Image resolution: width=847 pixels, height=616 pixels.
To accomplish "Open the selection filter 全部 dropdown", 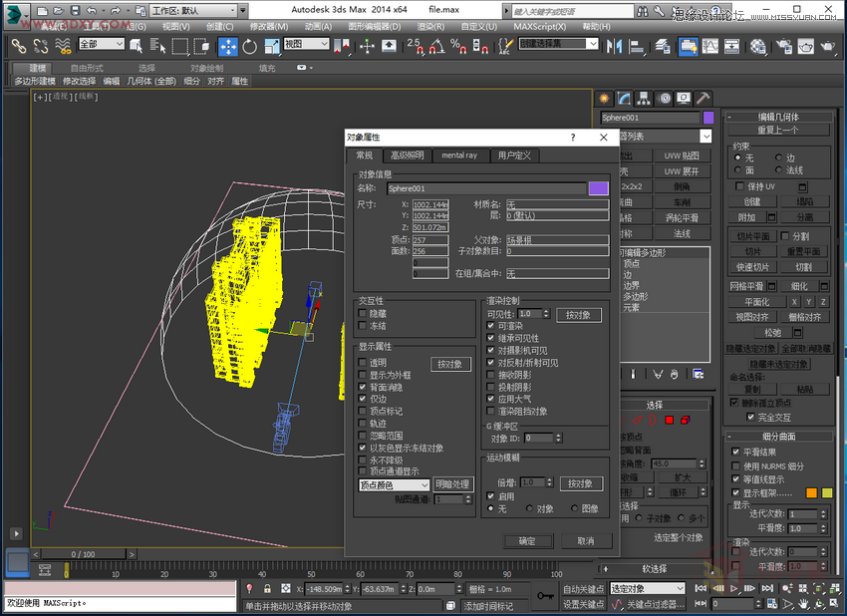I will tap(100, 46).
